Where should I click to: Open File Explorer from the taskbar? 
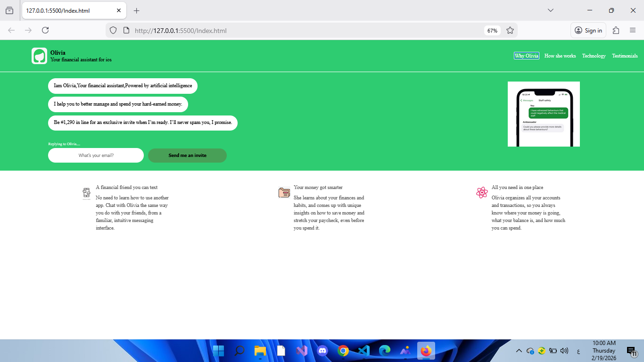tap(260, 351)
